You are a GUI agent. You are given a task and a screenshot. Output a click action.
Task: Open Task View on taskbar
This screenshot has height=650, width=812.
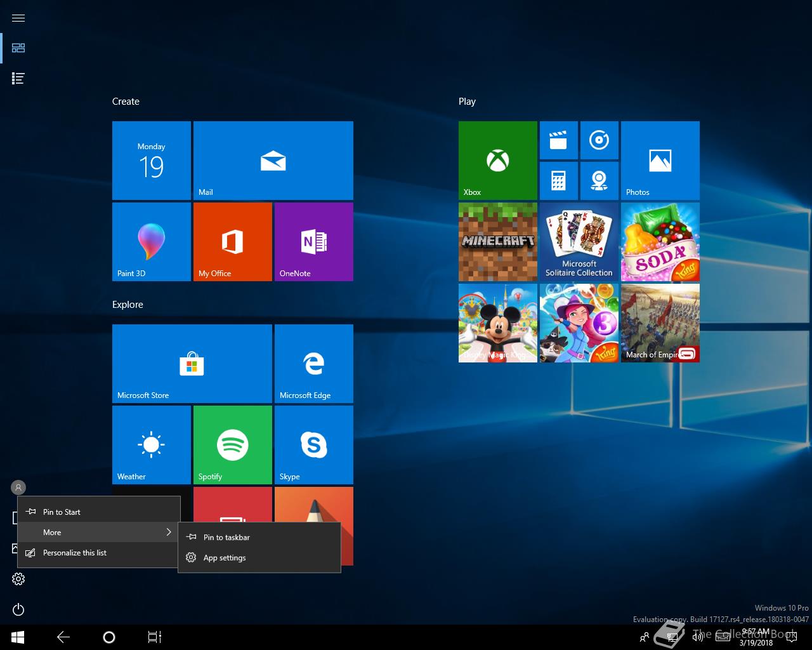[155, 637]
